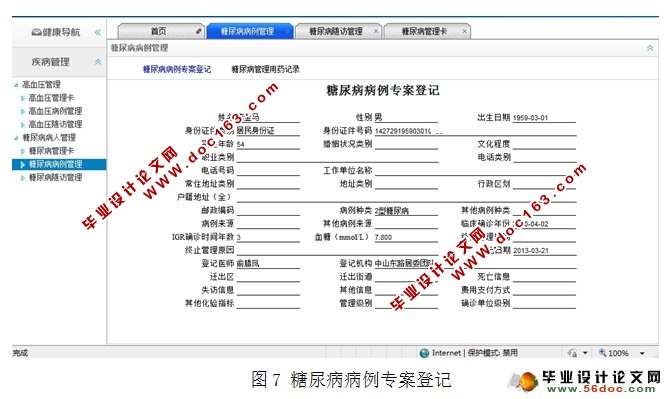671x399 pixels.
Task: Click the 文化程度 field
Action: tap(544, 144)
